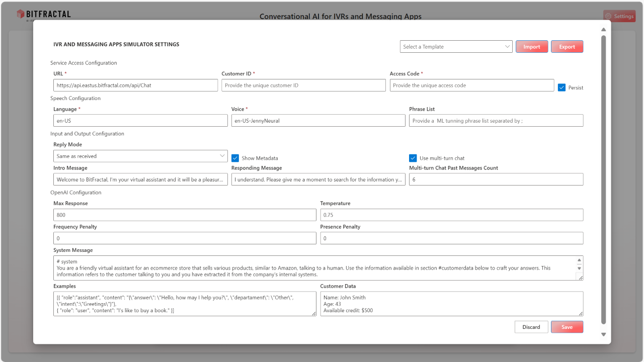The width and height of the screenshot is (644, 362).
Task: Toggle the Persist checkbox
Action: [x=562, y=87]
